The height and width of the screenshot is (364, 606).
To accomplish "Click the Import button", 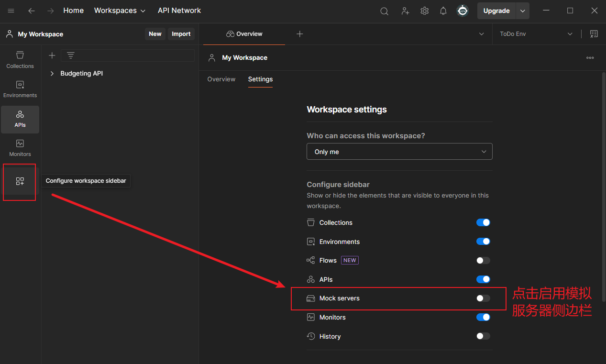I will pyautogui.click(x=181, y=34).
